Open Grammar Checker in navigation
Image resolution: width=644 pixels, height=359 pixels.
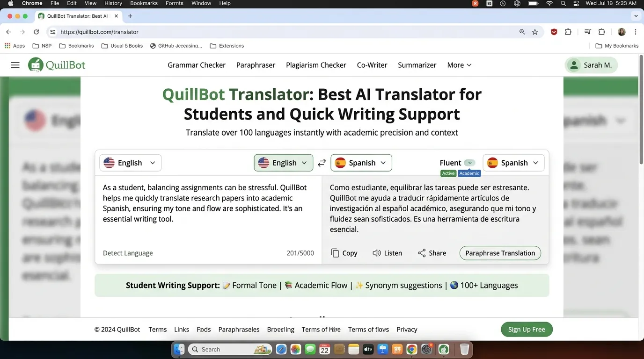[197, 65]
